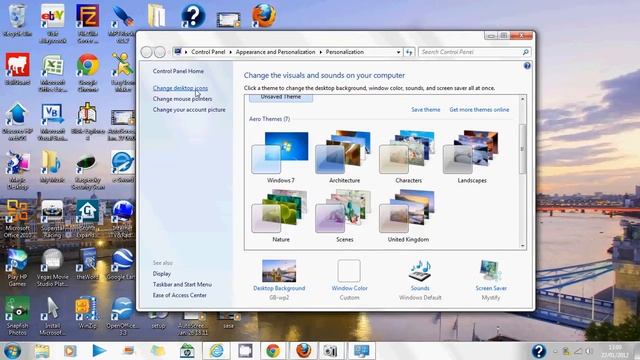Screen dimensions: 640x360
Task: Click the theme list scrollbar thumb
Action: pyautogui.click(x=522, y=149)
